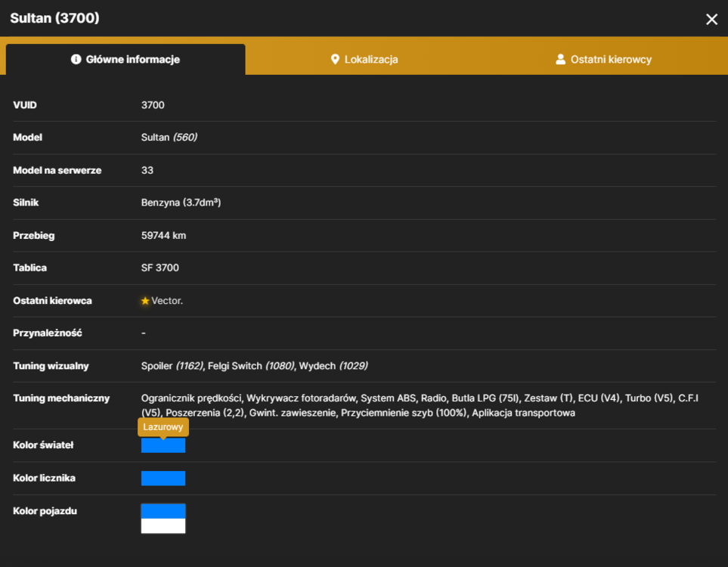Click the Lazurowy tooltip label
The image size is (728, 567).
163,426
